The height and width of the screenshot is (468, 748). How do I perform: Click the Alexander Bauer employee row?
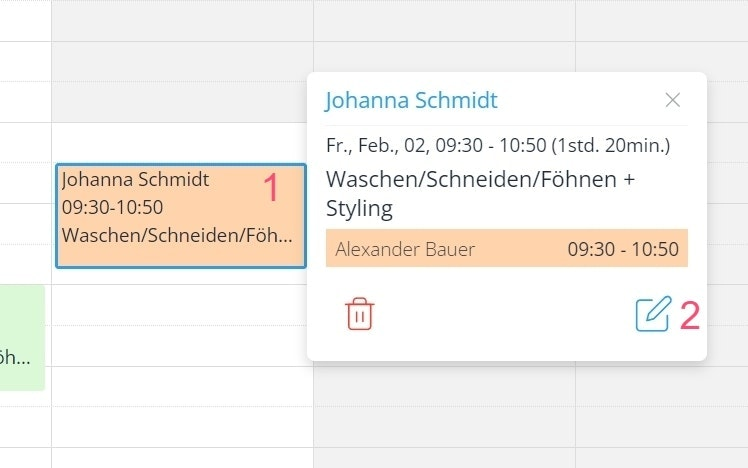coord(507,248)
